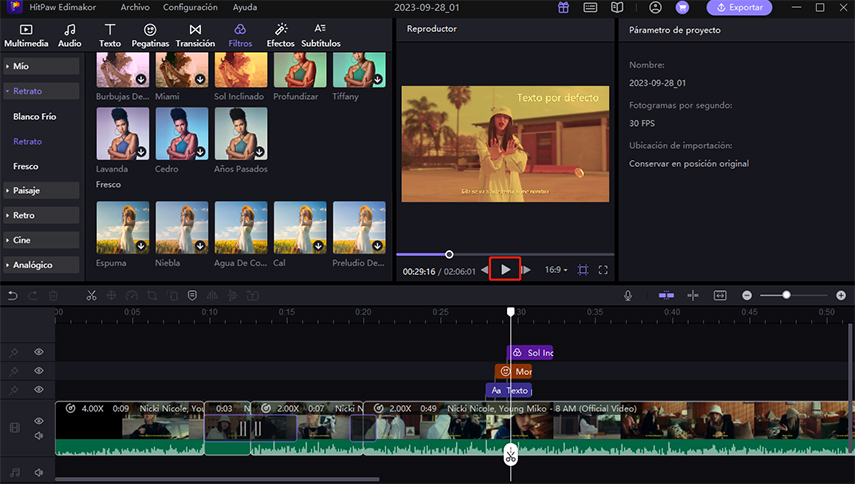Image resolution: width=855 pixels, height=484 pixels.
Task: Enter fullscreen preview
Action: [603, 270]
